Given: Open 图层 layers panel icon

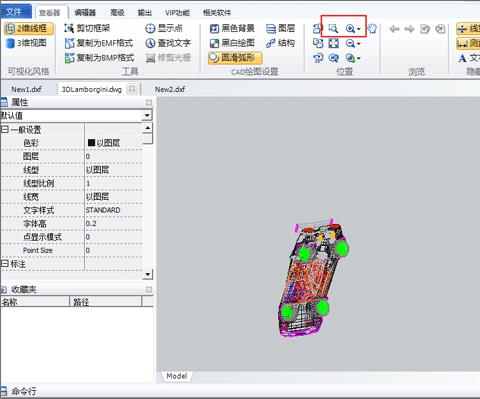Looking at the screenshot, I should tap(280, 28).
